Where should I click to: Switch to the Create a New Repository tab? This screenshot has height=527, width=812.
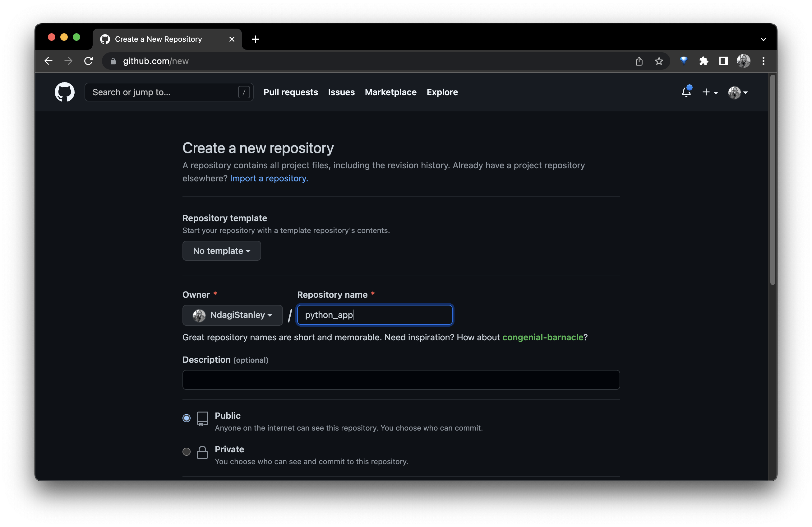[x=158, y=39]
